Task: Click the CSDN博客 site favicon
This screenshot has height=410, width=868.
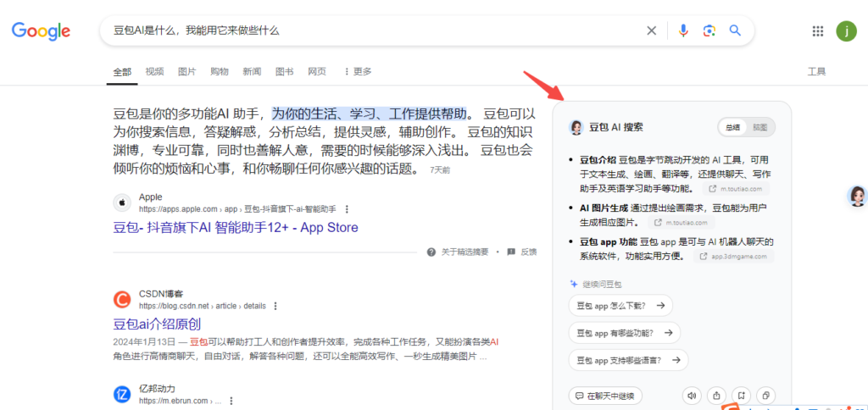Action: 122,299
